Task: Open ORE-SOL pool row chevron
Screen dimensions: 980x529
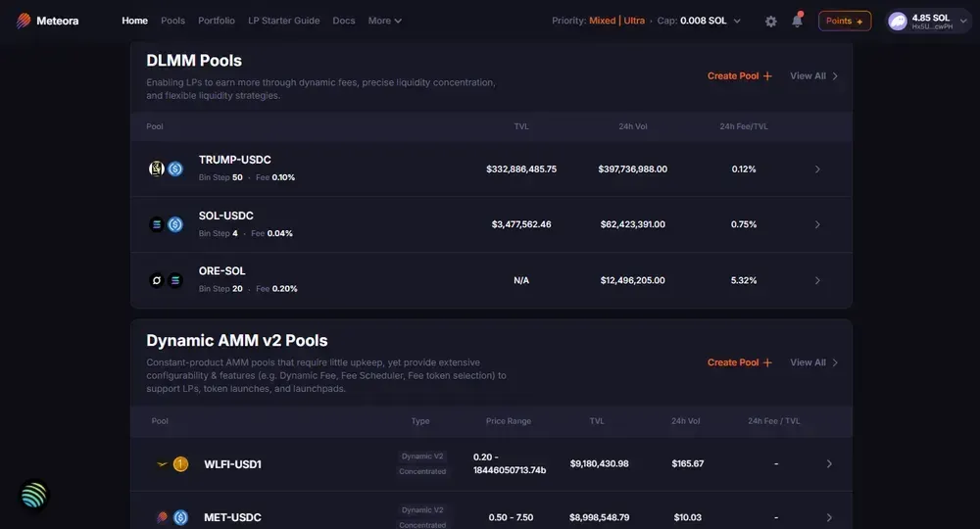Action: pyautogui.click(x=817, y=280)
